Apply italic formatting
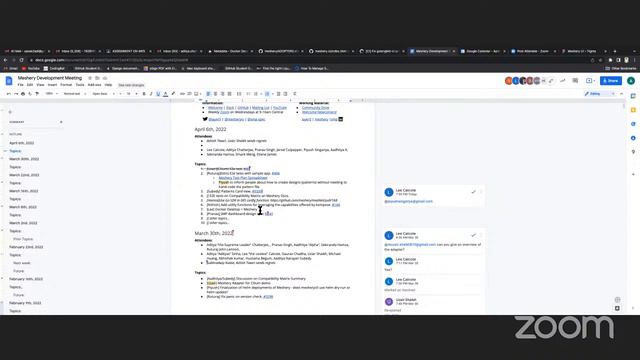 point(151,94)
